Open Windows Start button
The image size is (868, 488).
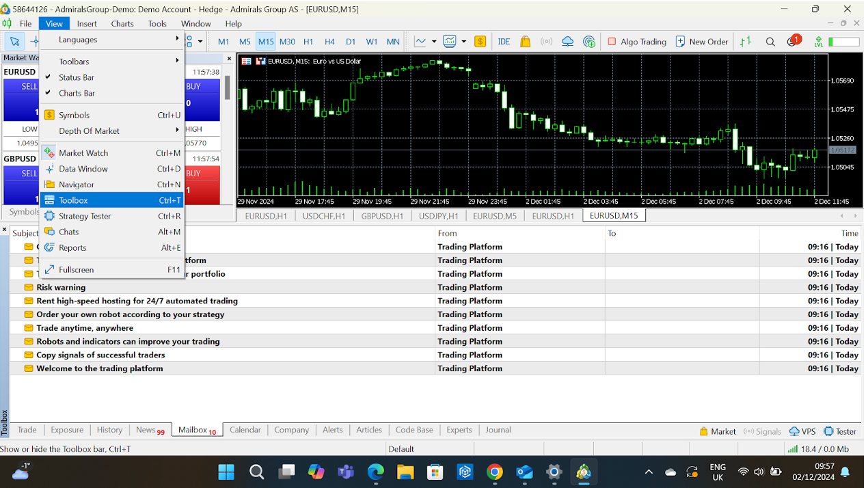(226, 472)
